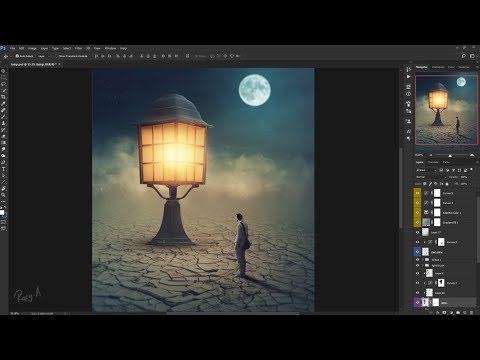The width and height of the screenshot is (480, 360).
Task: Click the delete layer trash icon
Action: (x=471, y=313)
